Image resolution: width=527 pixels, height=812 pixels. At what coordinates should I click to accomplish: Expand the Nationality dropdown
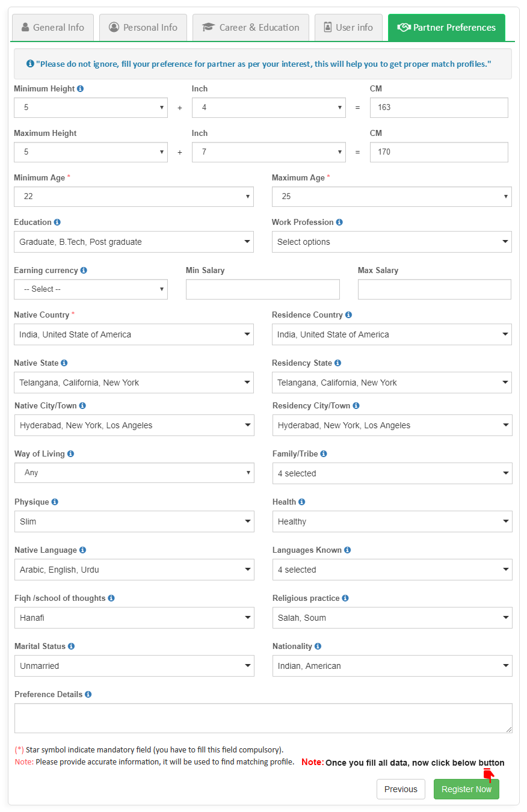coord(392,666)
